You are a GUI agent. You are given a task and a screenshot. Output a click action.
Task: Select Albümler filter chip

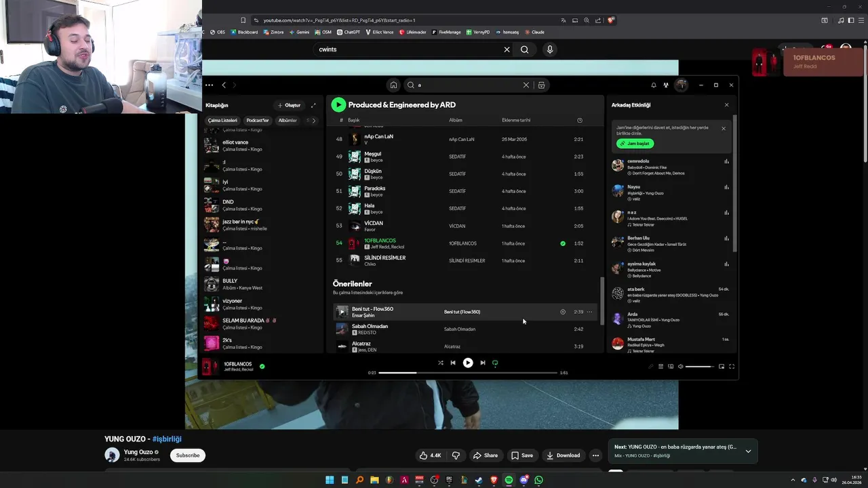(x=288, y=121)
